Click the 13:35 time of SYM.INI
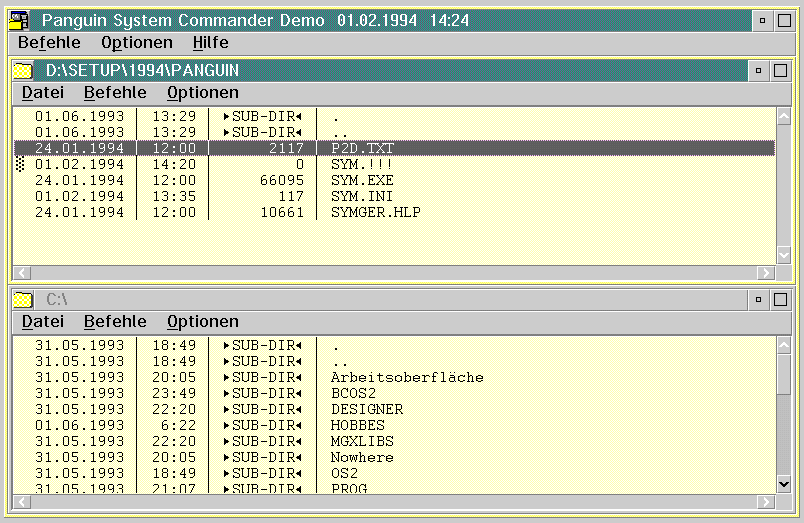Viewport: 804px width, 523px height. 174,196
